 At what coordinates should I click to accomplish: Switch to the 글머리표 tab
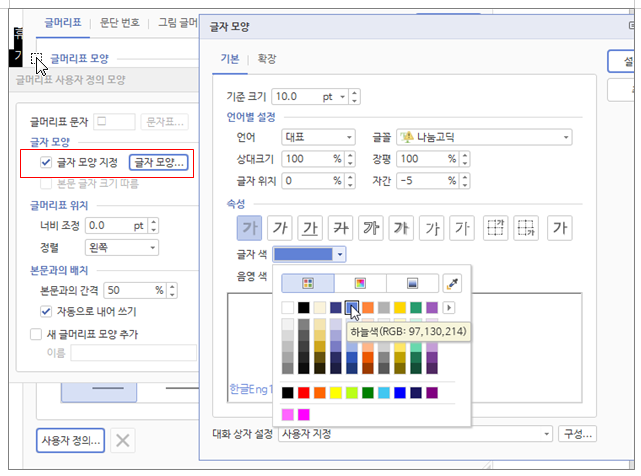pos(63,22)
